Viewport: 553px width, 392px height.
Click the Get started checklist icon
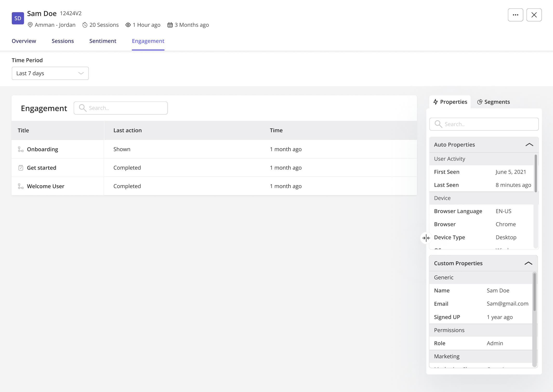click(x=20, y=167)
